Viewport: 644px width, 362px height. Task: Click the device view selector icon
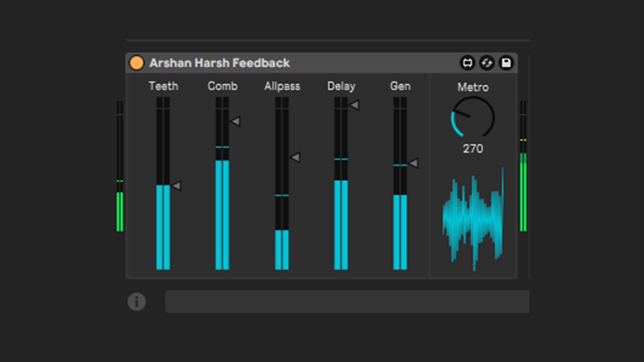467,63
